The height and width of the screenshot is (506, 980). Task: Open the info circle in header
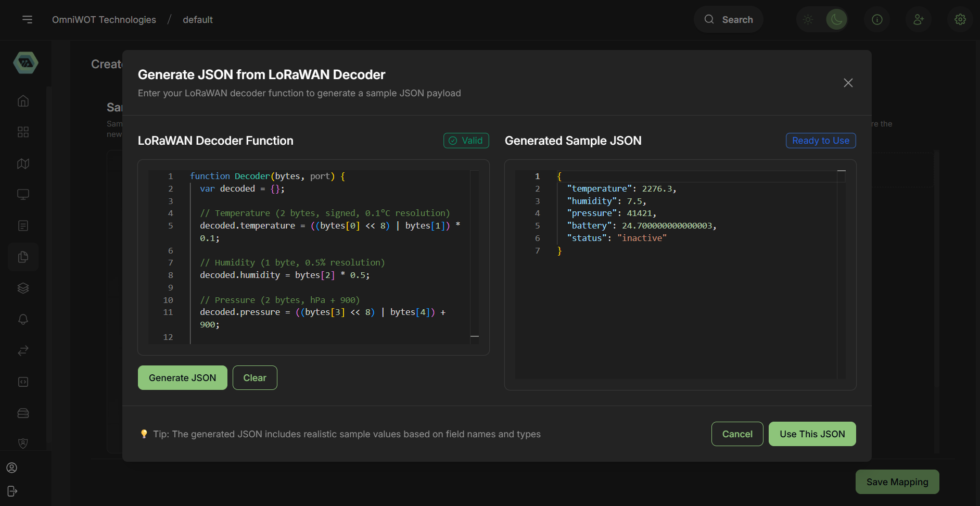coord(877,19)
